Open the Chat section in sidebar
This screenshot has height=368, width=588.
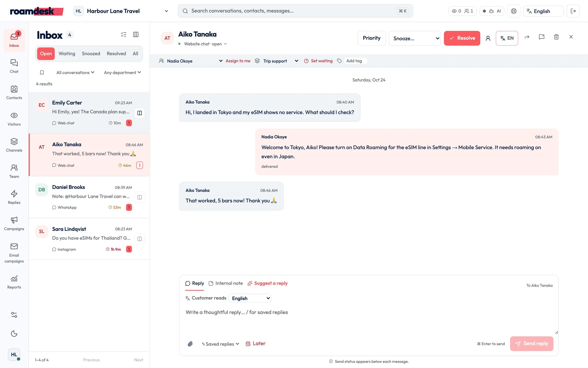[x=14, y=66]
